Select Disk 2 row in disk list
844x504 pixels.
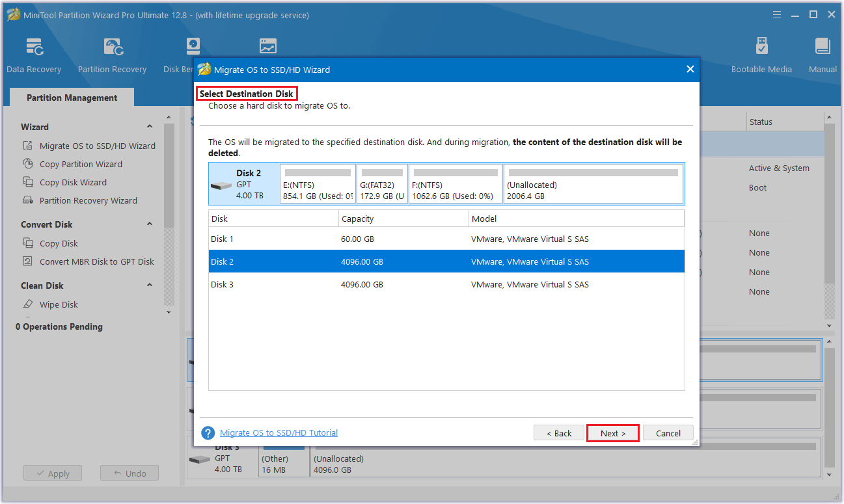446,261
